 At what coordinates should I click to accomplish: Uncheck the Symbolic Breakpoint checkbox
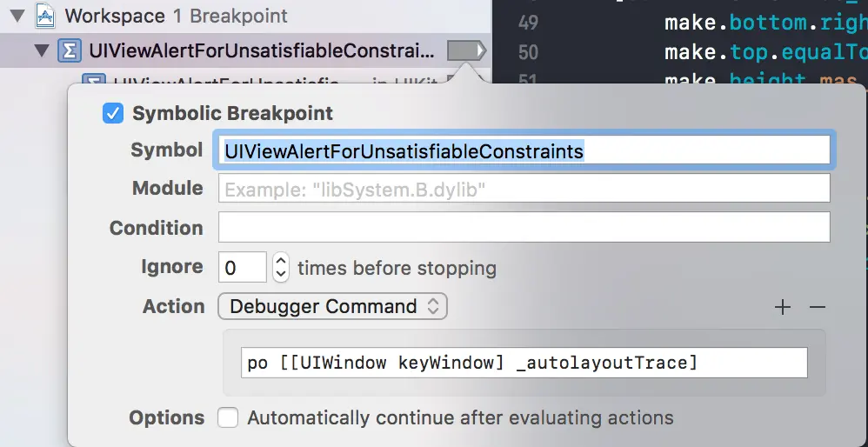113,113
